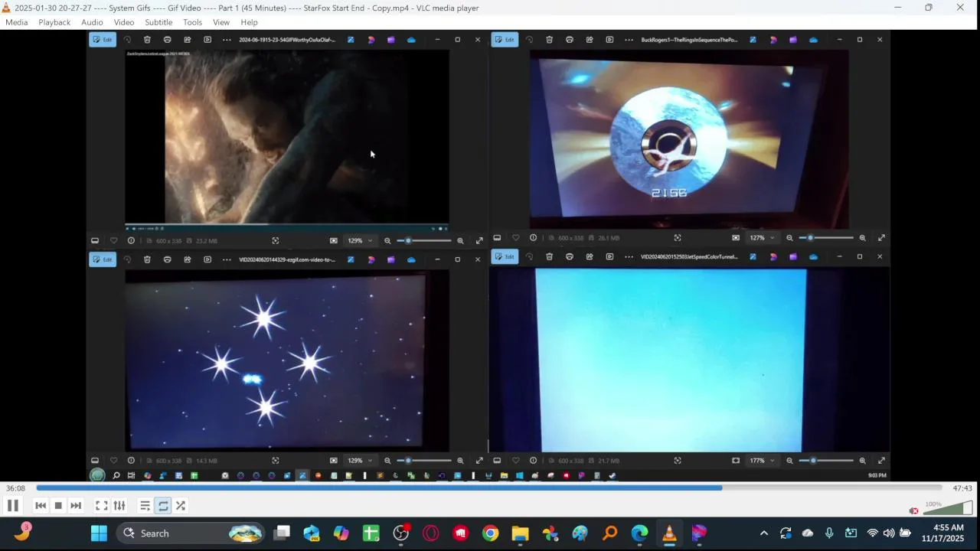Expand 129% zoom dropdown in VID20240620144329 window
The width and height of the screenshot is (980, 551).
[360, 461]
